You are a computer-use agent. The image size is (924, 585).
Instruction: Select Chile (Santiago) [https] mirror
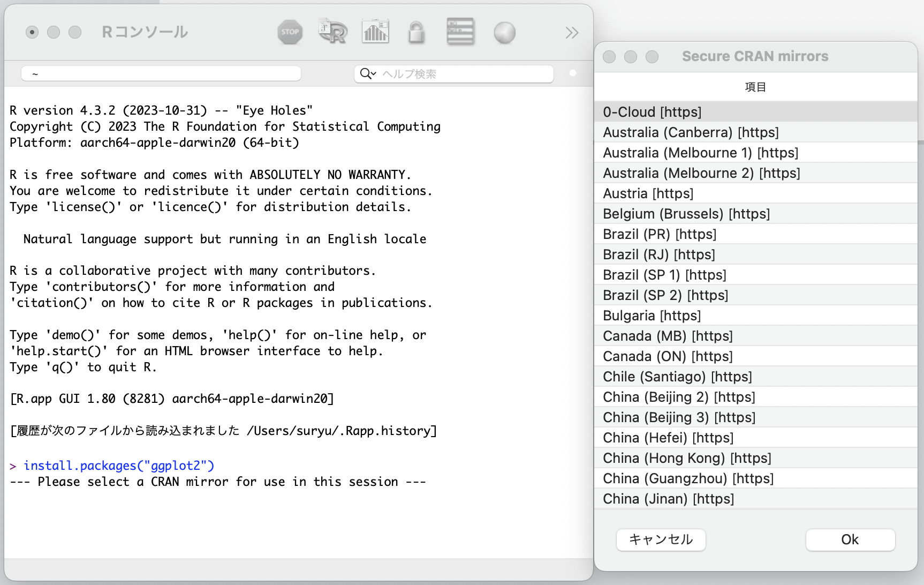(756, 376)
